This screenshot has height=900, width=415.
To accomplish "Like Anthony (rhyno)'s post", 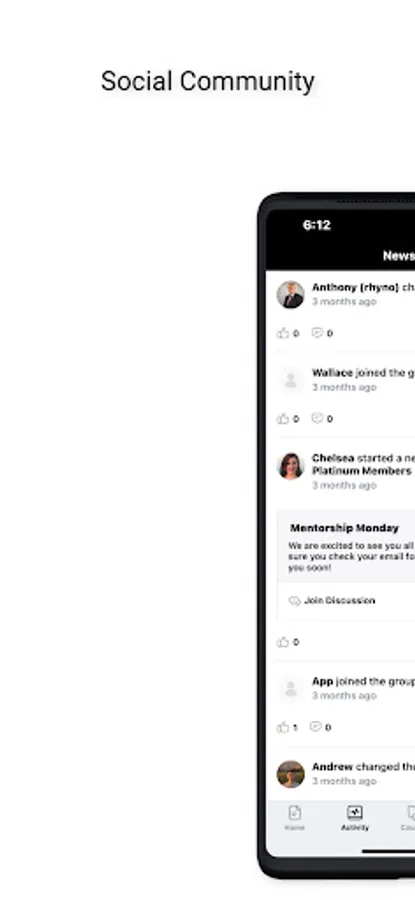I will (283, 333).
